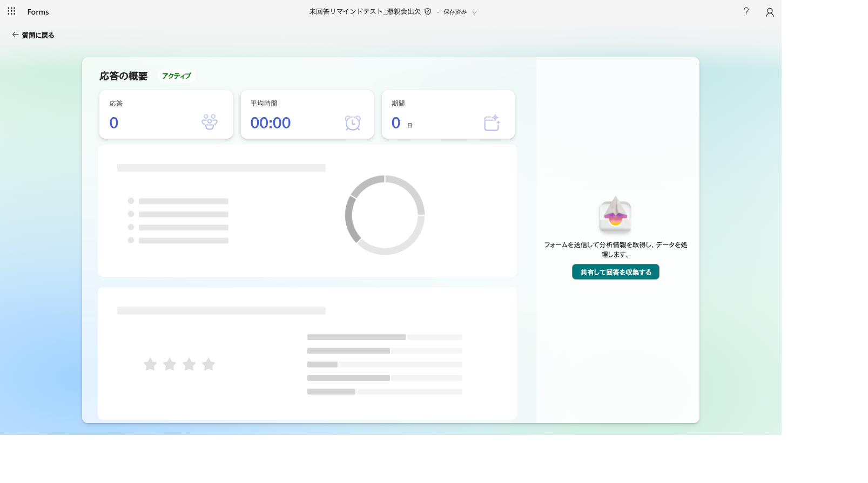
Task: Go back via 質問に戻る link
Action: [33, 35]
